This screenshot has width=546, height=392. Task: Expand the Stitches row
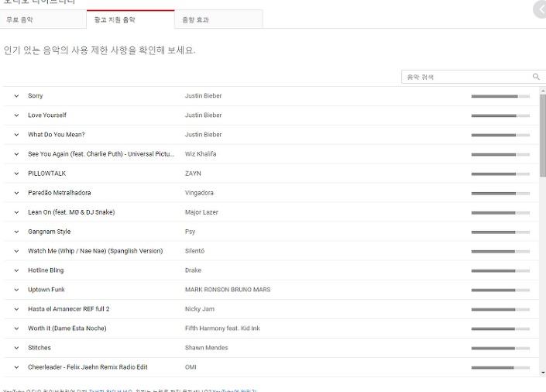(16, 348)
